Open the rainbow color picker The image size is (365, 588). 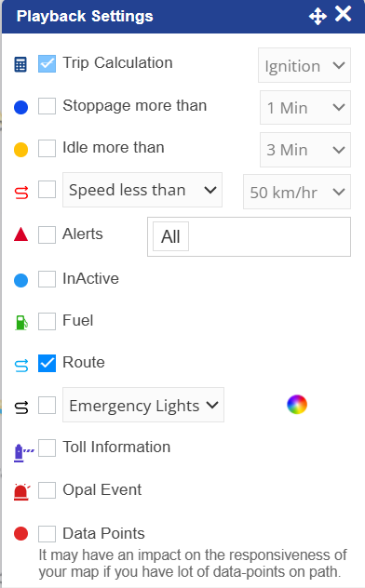(297, 405)
